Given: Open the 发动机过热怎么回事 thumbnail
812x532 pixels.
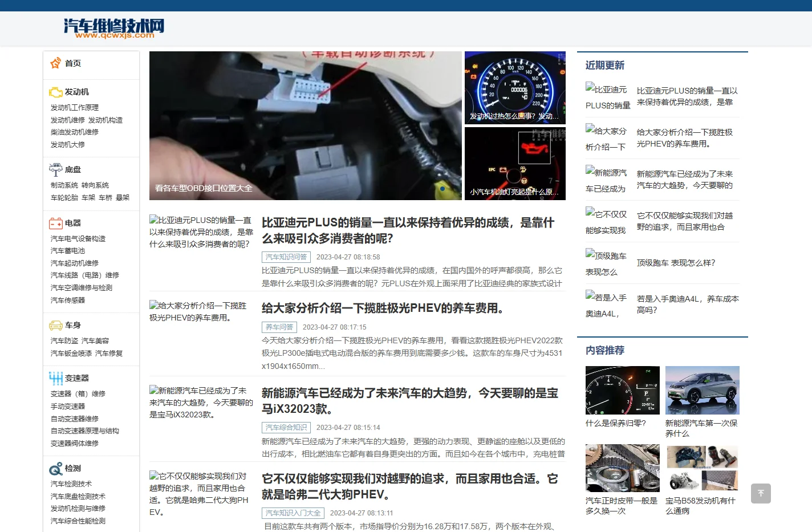Looking at the screenshot, I should pos(515,88).
